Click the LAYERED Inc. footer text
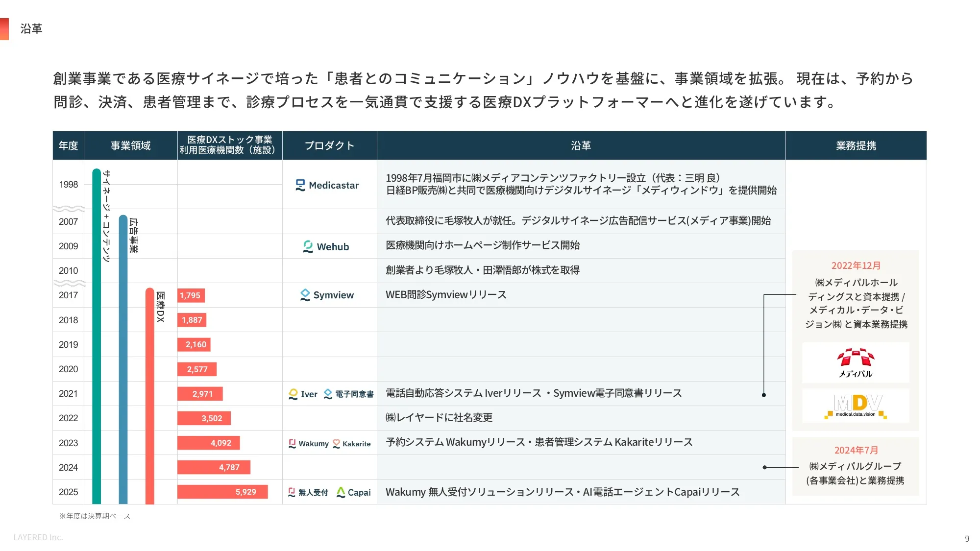Image resolution: width=980 pixels, height=551 pixels. 38,537
